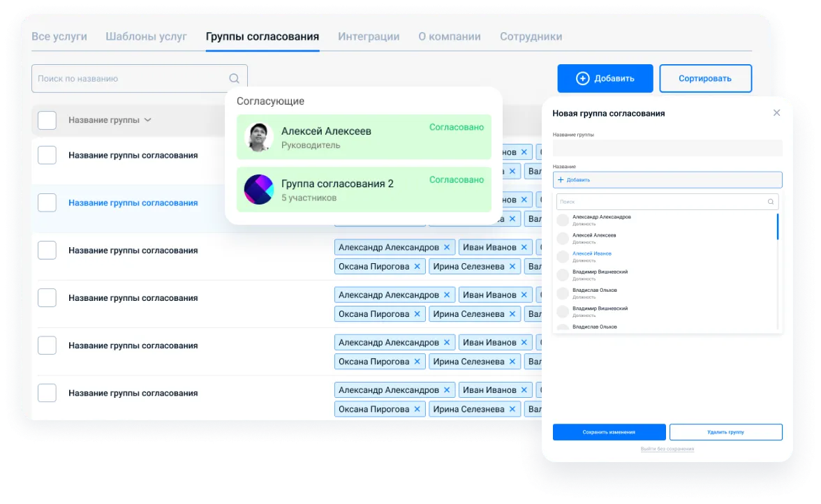This screenshot has width=821, height=504.
Task: Remove Оксана Пирогова chip in third row
Action: (x=417, y=267)
